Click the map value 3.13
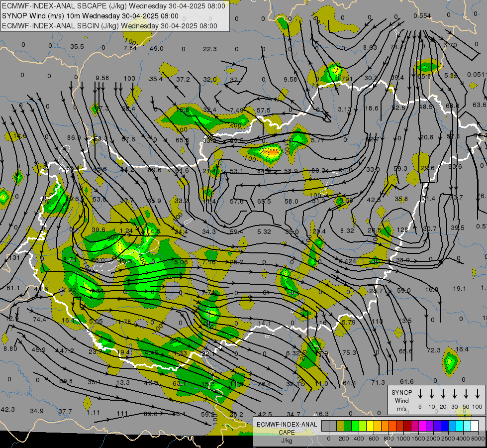 344,109
